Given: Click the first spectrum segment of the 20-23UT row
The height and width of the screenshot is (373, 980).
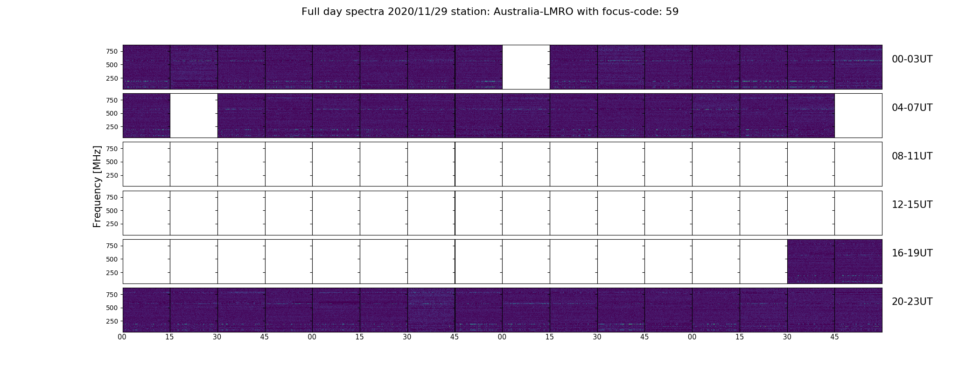Looking at the screenshot, I should pyautogui.click(x=147, y=310).
